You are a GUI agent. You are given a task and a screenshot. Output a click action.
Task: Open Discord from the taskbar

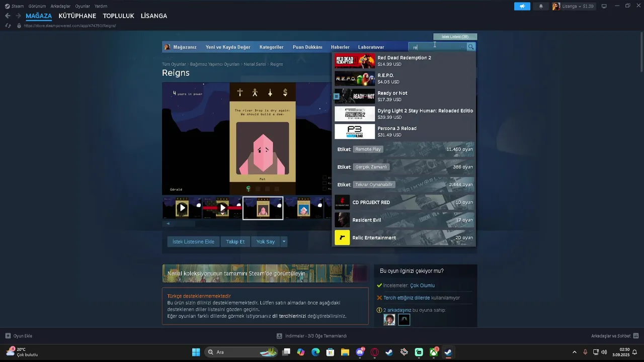360,352
